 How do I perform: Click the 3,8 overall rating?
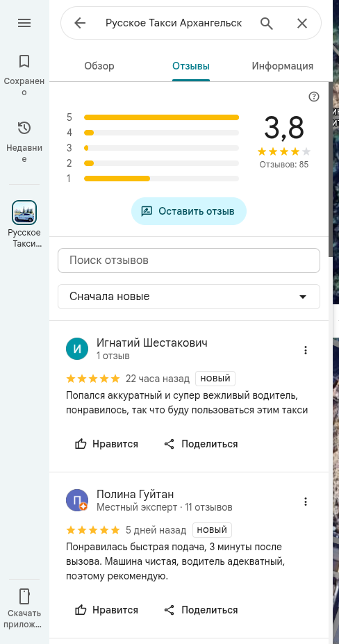coord(283,127)
